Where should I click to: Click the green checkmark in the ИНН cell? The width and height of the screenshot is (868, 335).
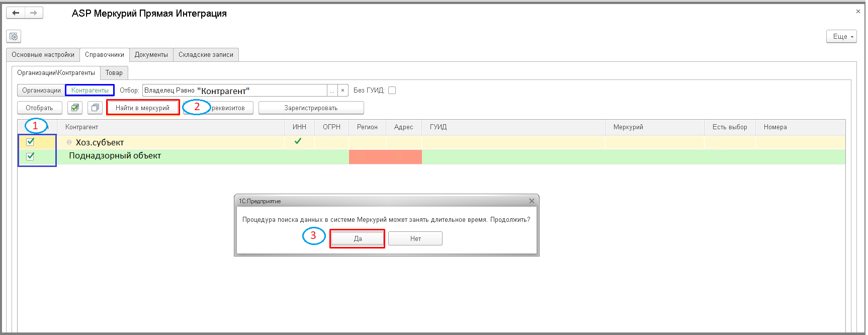298,141
